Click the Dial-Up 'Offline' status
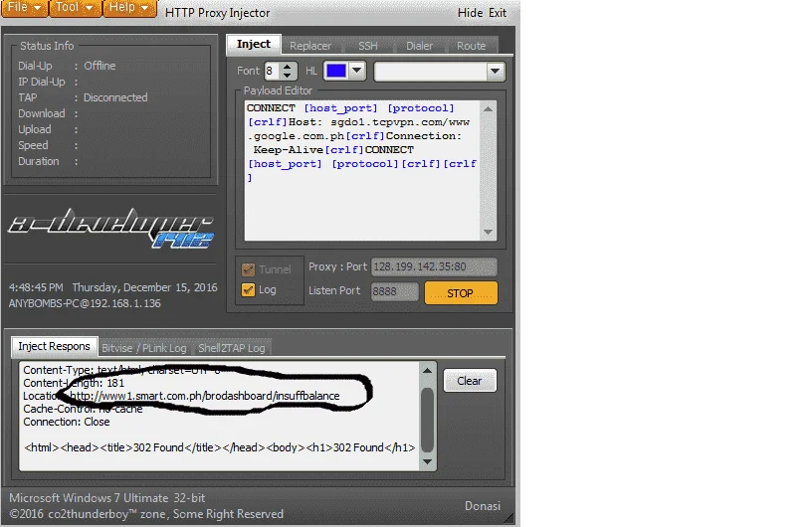This screenshot has width=812, height=527. pyautogui.click(x=100, y=66)
